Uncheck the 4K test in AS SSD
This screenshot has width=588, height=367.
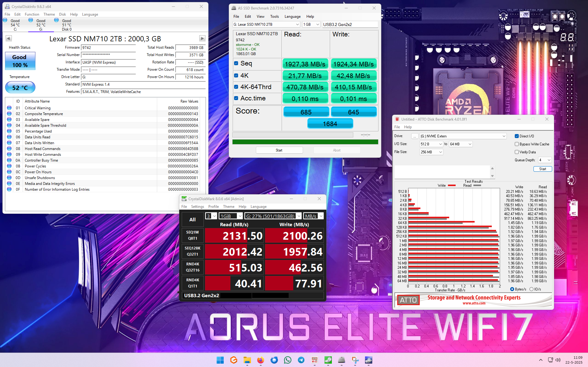point(236,75)
